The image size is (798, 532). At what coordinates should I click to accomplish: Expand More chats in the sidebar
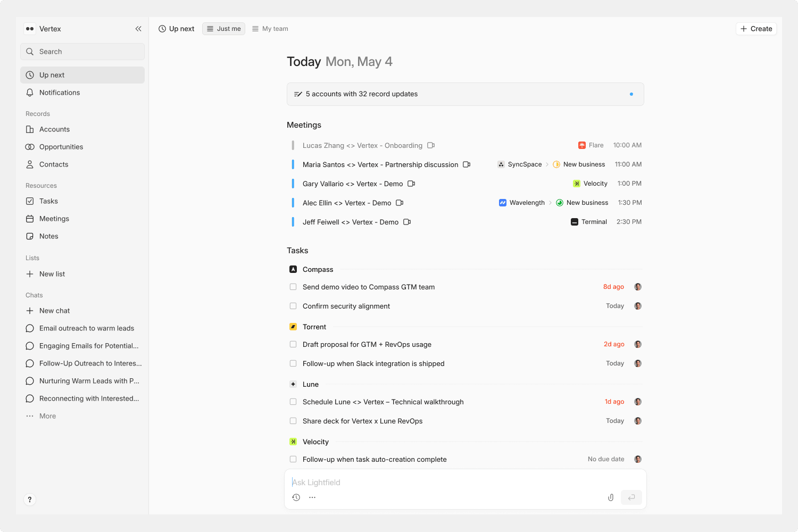coord(47,416)
